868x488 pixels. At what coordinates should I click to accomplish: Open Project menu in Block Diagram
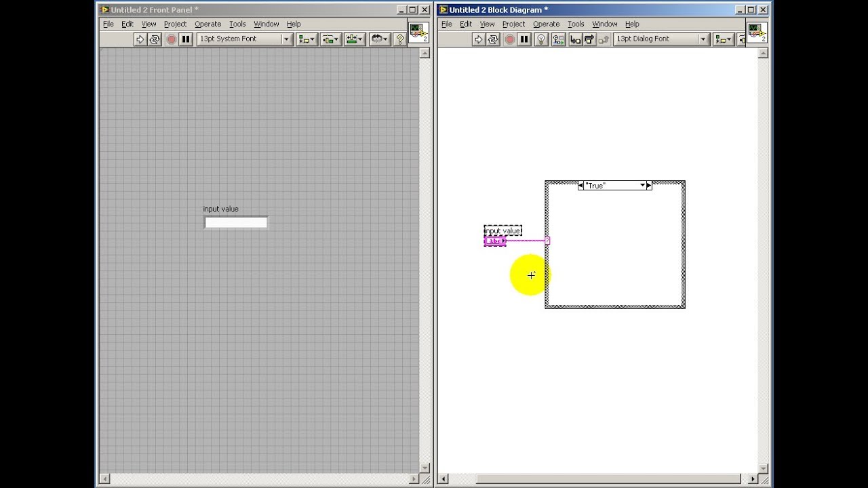pos(513,24)
